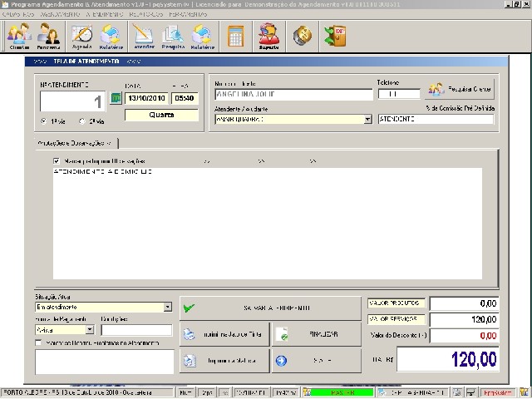Open the Clientes toolbar icon

pos(19,36)
